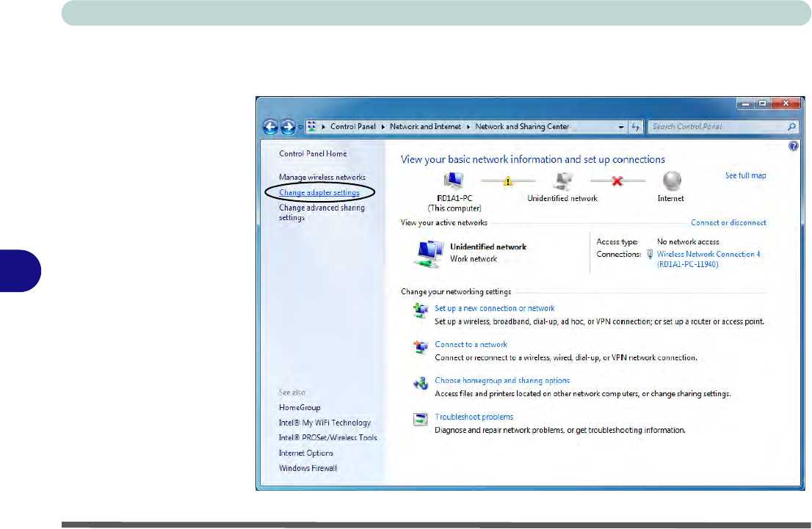Click the Forward navigation arrow button

(288, 127)
